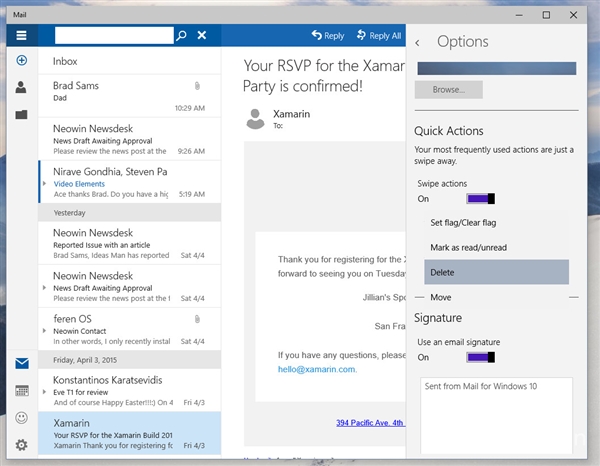Click the search magnifier icon

[x=181, y=35]
